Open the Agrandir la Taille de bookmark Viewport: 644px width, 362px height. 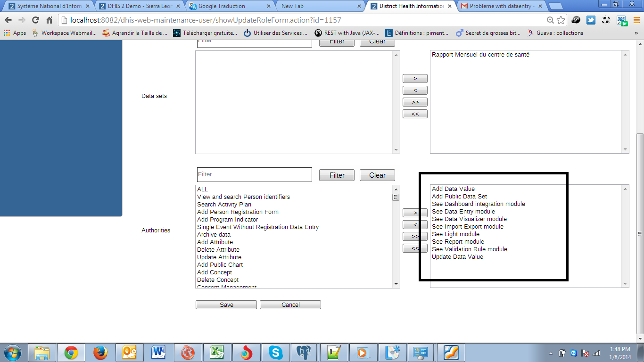click(x=135, y=33)
